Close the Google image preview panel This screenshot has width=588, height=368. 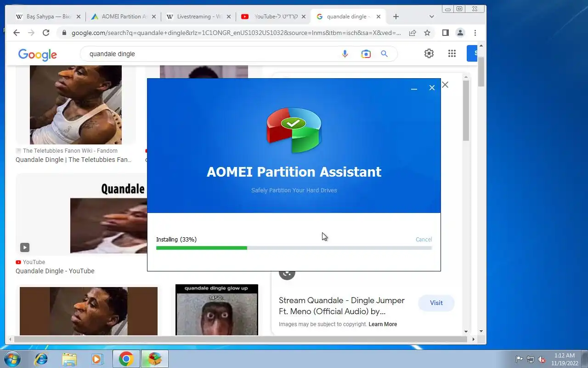445,85
